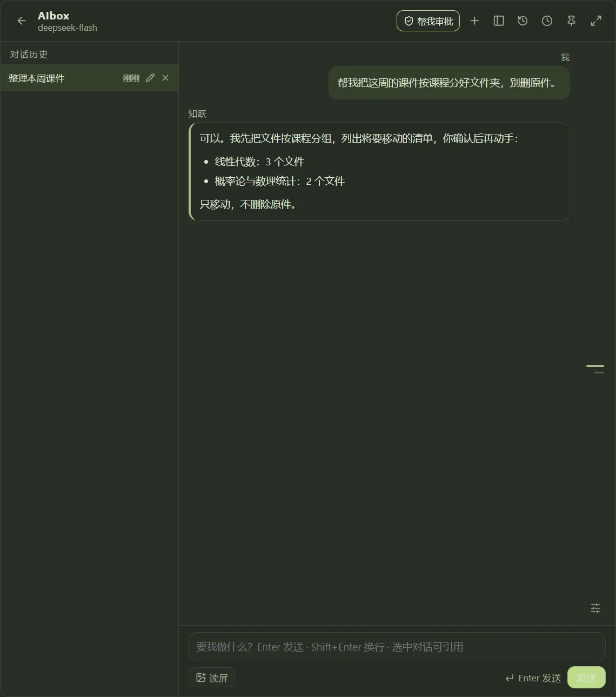Toggle the sidebar panel icon
616x697 pixels.
pos(499,21)
